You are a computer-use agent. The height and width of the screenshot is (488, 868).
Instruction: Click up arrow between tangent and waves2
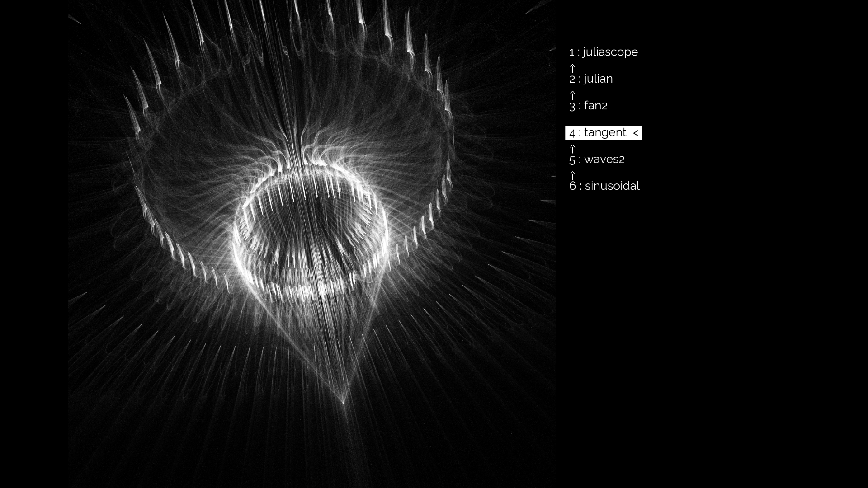572,148
